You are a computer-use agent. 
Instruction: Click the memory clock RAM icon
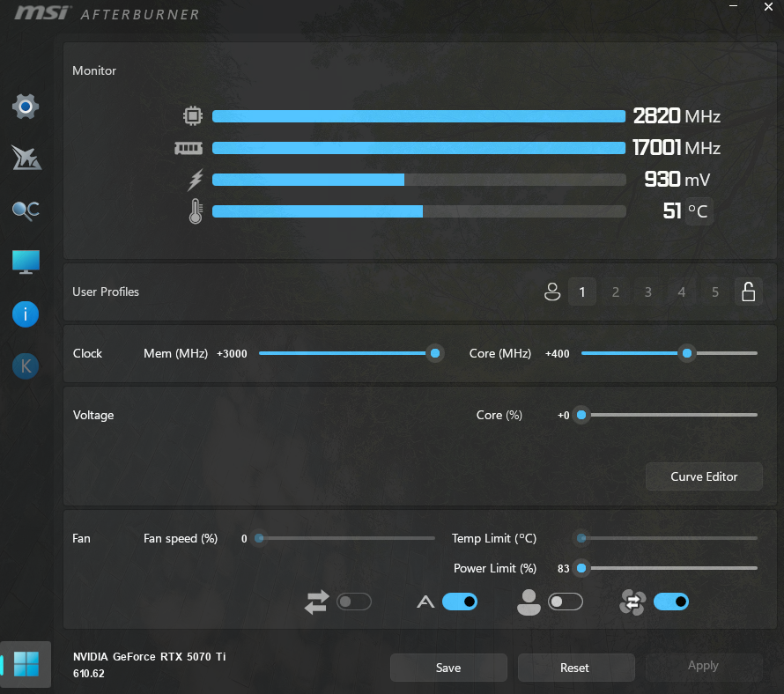click(x=189, y=148)
